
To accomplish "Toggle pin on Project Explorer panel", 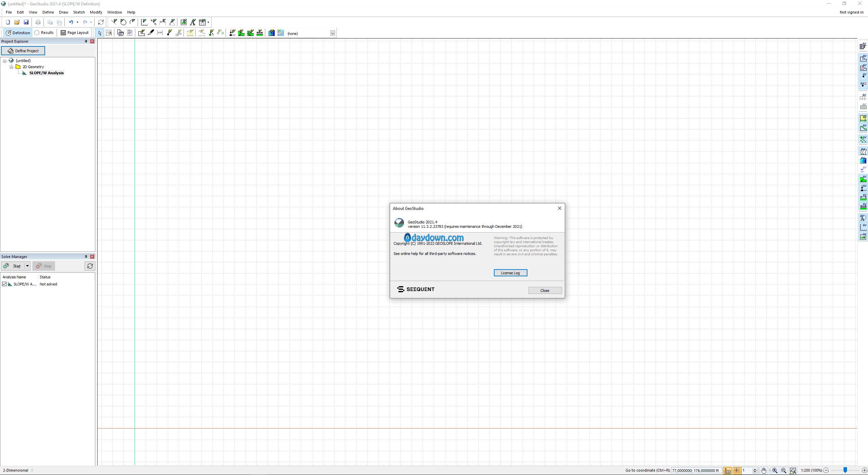I will tap(86, 41).
